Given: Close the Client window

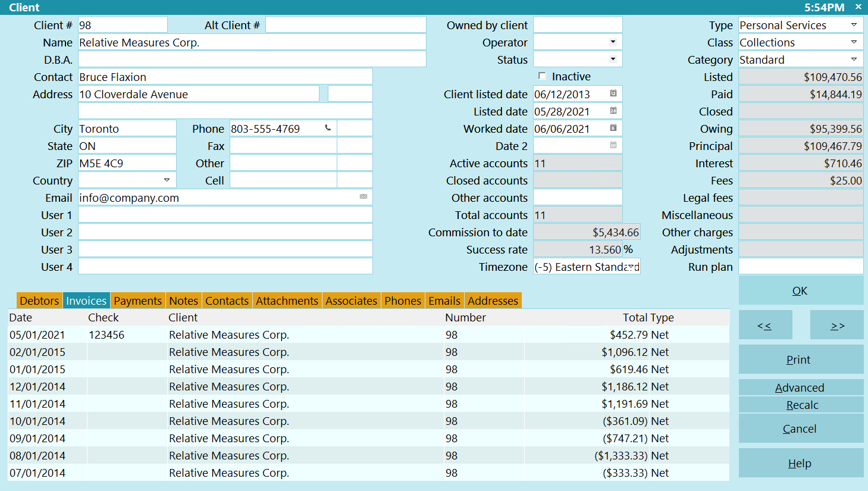Looking at the screenshot, I should [x=858, y=7].
